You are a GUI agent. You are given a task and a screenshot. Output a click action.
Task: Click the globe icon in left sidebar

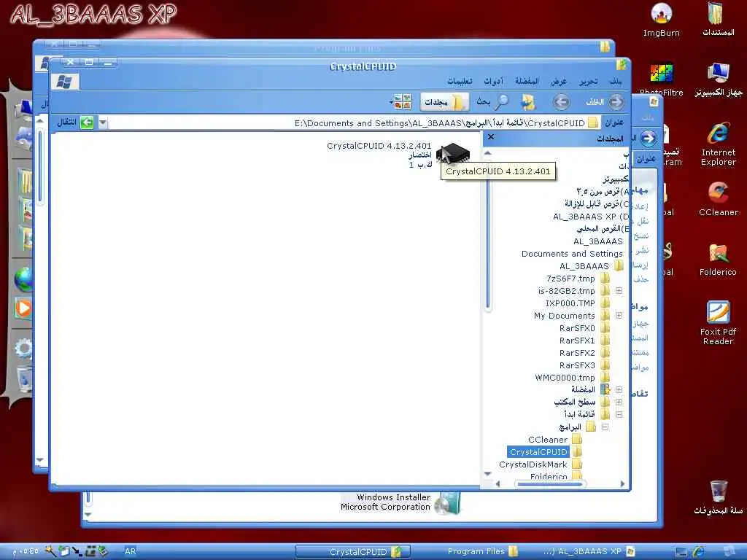pos(23,279)
